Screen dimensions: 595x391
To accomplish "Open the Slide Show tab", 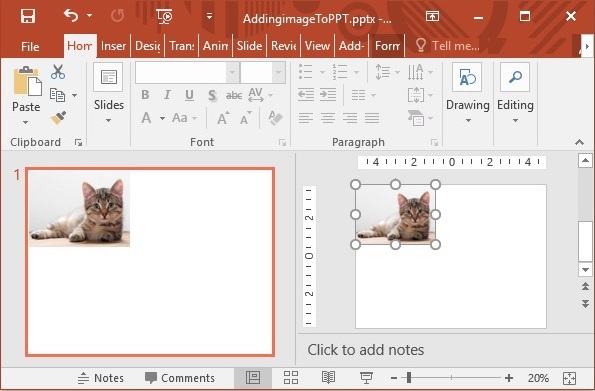I will pyautogui.click(x=249, y=46).
